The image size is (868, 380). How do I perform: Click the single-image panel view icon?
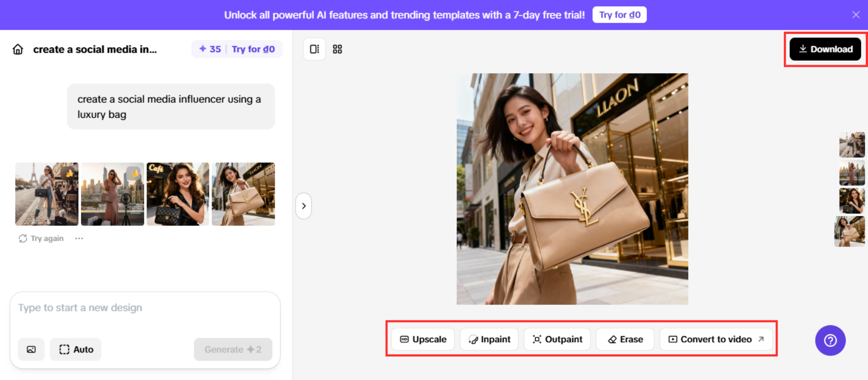[314, 49]
